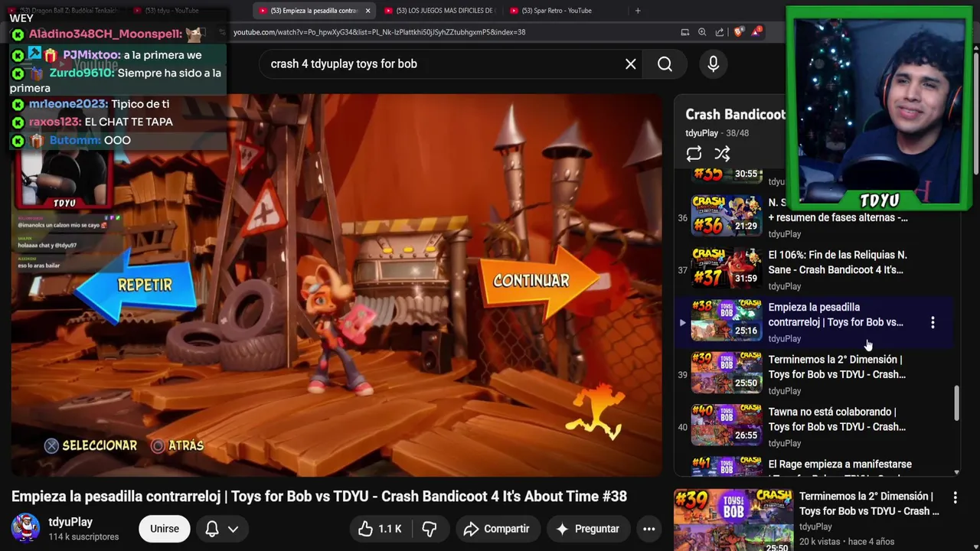Viewport: 980px width, 551px height.
Task: Open Brave Rewards triangle icon
Action: 756,31
